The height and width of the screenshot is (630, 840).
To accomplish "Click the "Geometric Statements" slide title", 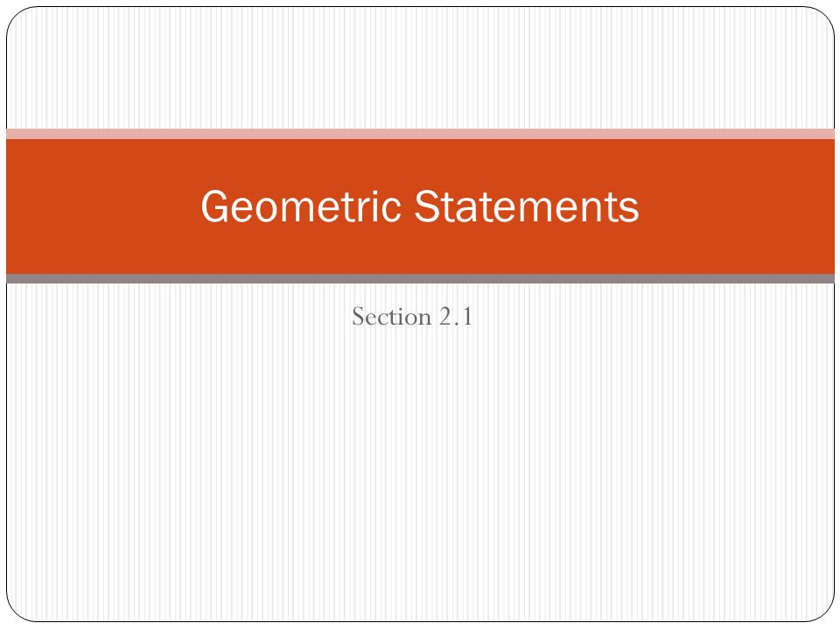I will [x=420, y=206].
